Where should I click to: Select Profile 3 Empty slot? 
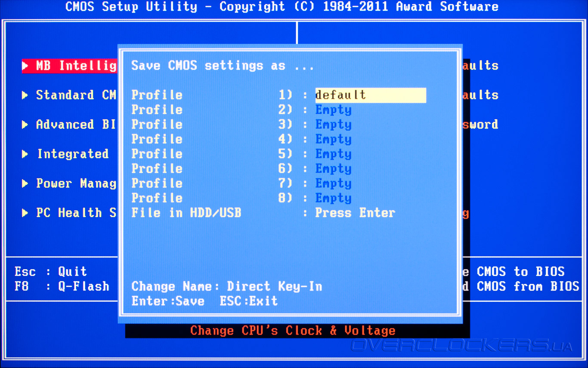point(334,125)
